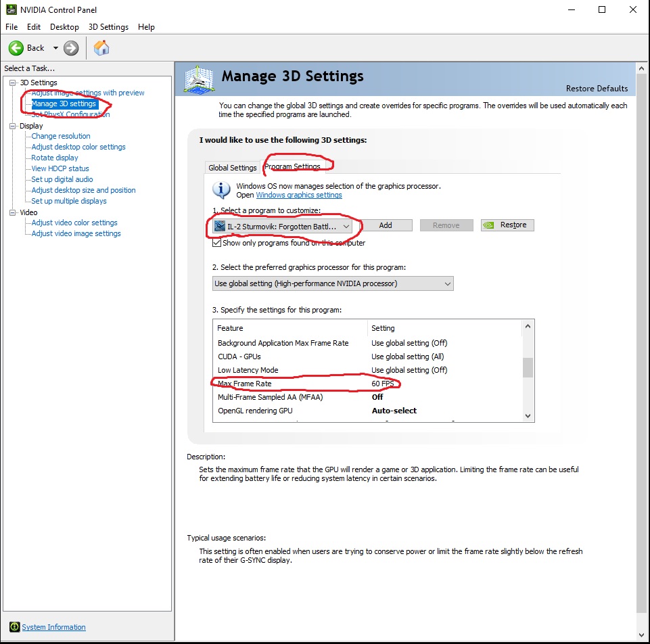Minimize the NVIDIA Control Panel window
The width and height of the screenshot is (650, 644).
point(572,9)
